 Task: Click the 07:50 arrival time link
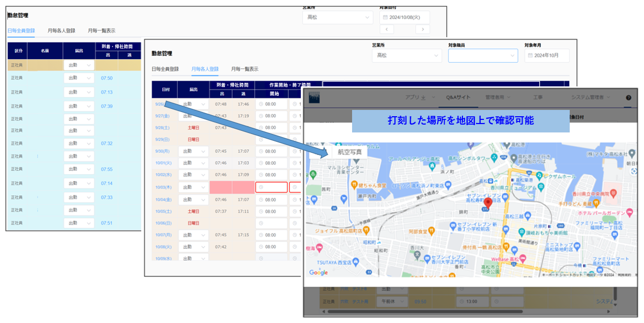(x=107, y=78)
